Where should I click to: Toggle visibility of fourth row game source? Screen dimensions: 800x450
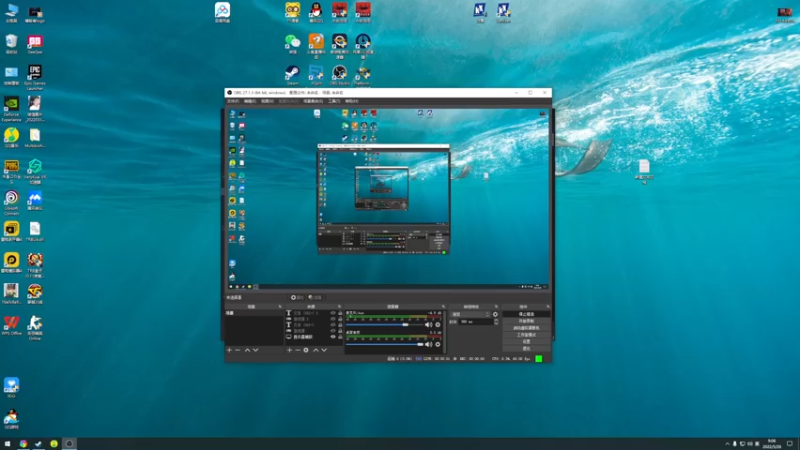tap(333, 331)
